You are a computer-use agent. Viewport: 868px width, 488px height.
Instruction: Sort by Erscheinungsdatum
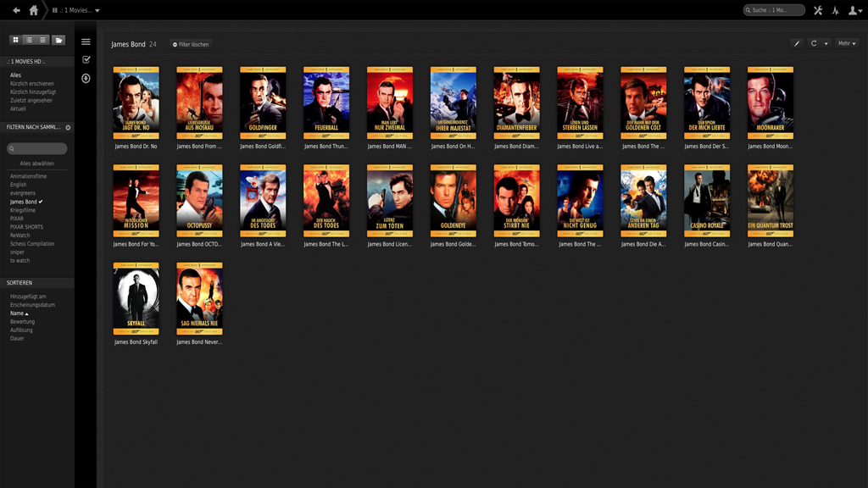pos(32,305)
